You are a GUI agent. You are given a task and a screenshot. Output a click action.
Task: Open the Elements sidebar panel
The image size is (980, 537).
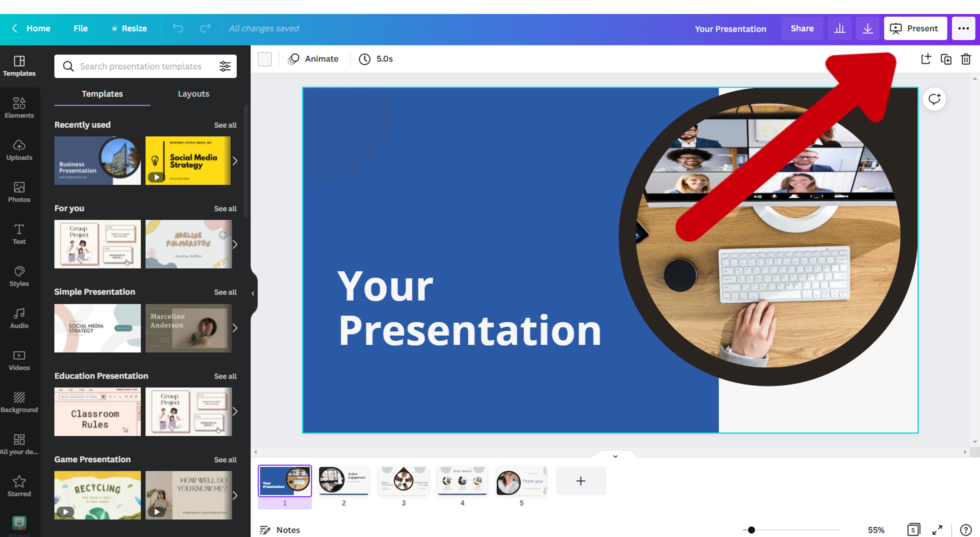click(19, 108)
